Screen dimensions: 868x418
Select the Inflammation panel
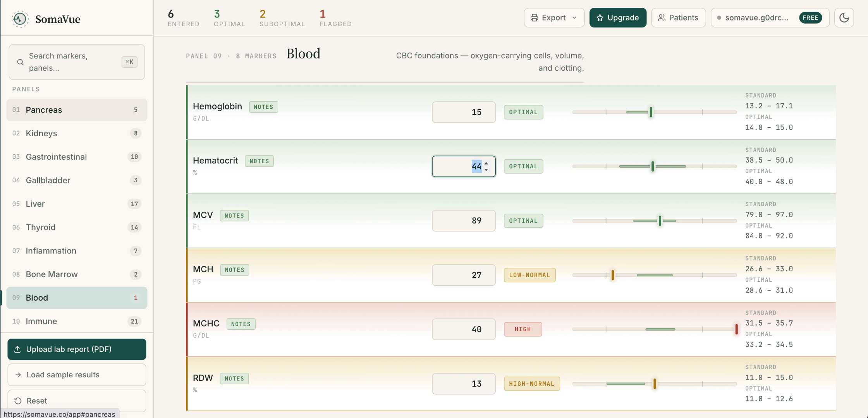(77, 251)
